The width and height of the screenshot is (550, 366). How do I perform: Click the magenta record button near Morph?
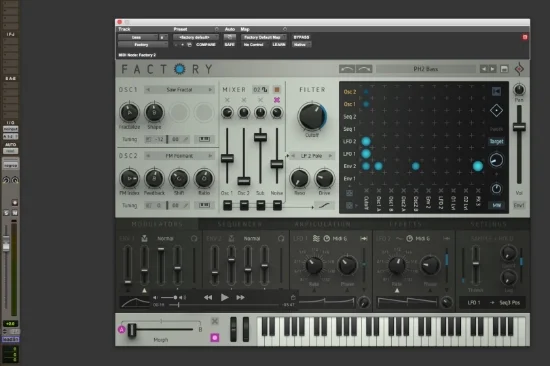[215, 338]
